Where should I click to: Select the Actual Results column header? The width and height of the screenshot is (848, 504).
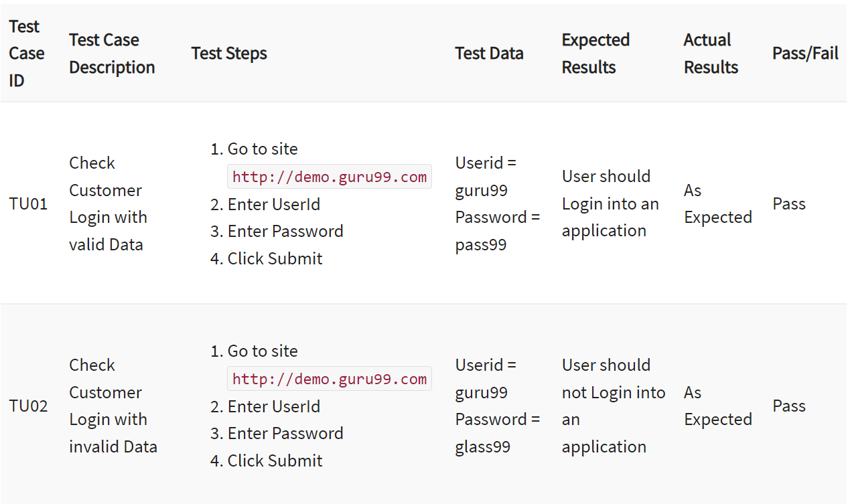pos(711,54)
